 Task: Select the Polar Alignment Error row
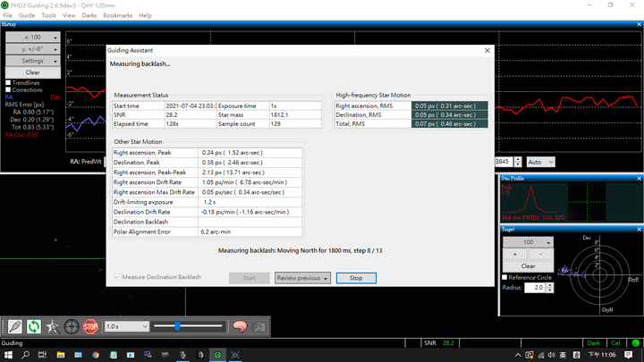click(x=208, y=232)
